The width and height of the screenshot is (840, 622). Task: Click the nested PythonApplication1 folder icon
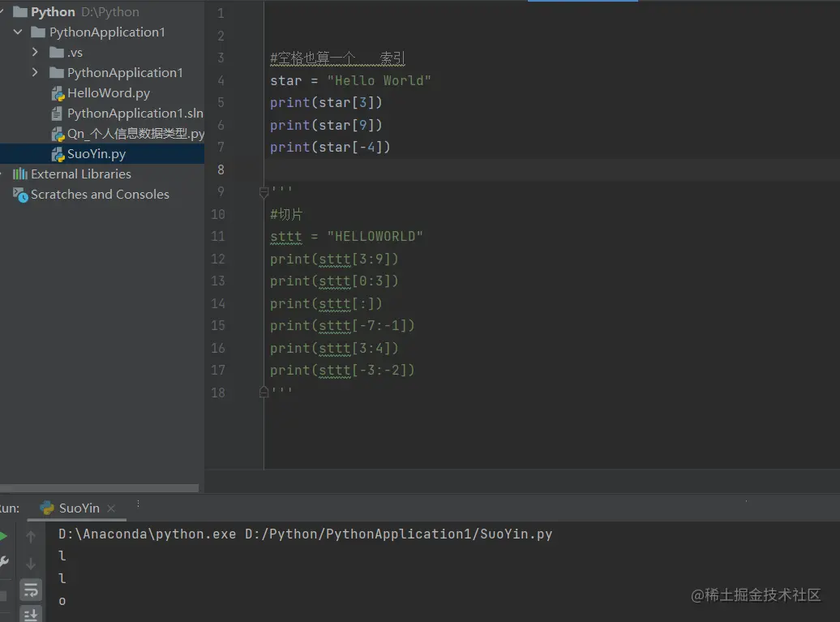[57, 73]
